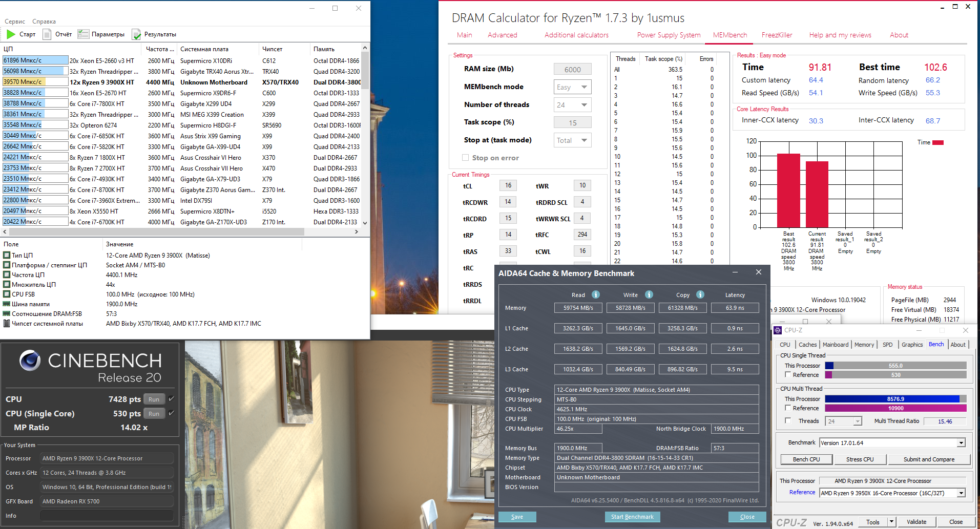
Task: Click the Task scope (%) field
Action: (572, 122)
